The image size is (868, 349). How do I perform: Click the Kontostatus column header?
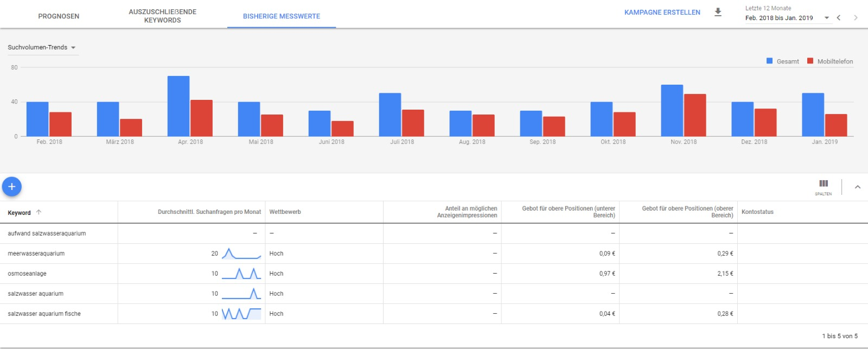(757, 212)
